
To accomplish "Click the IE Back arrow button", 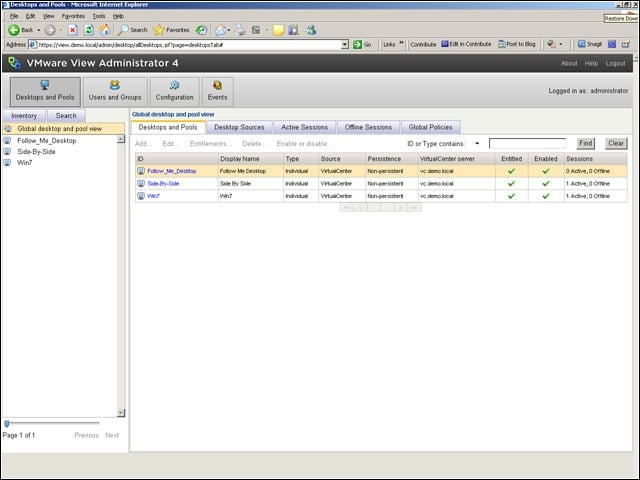I will 14,30.
